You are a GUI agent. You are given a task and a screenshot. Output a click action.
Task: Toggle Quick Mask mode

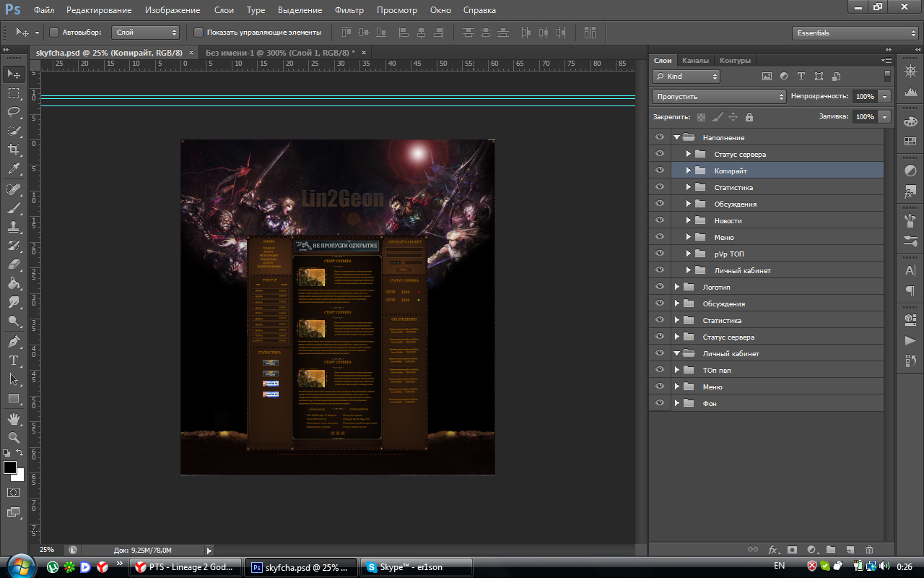(x=14, y=492)
